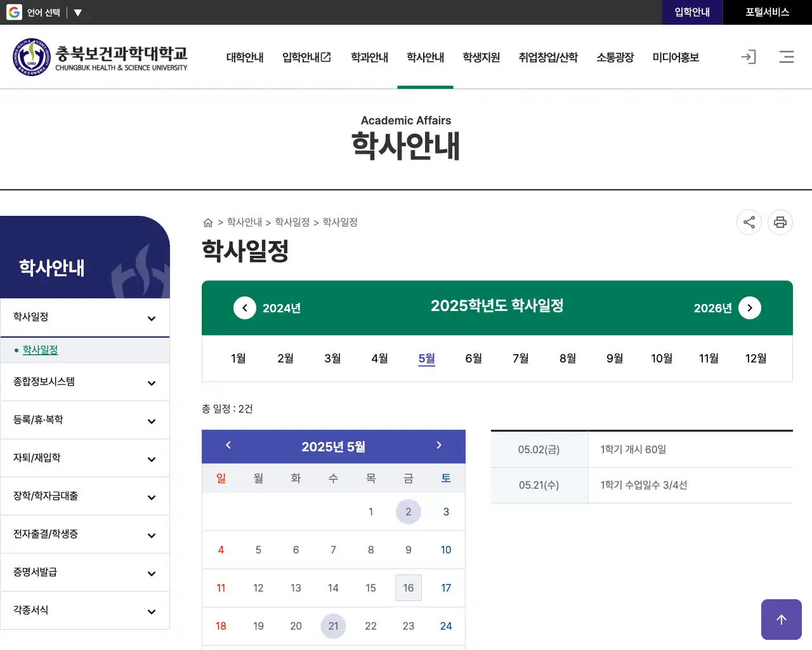Click 학사안내 in the breadcrumb
Image resolution: width=812 pixels, height=650 pixels.
tap(244, 222)
